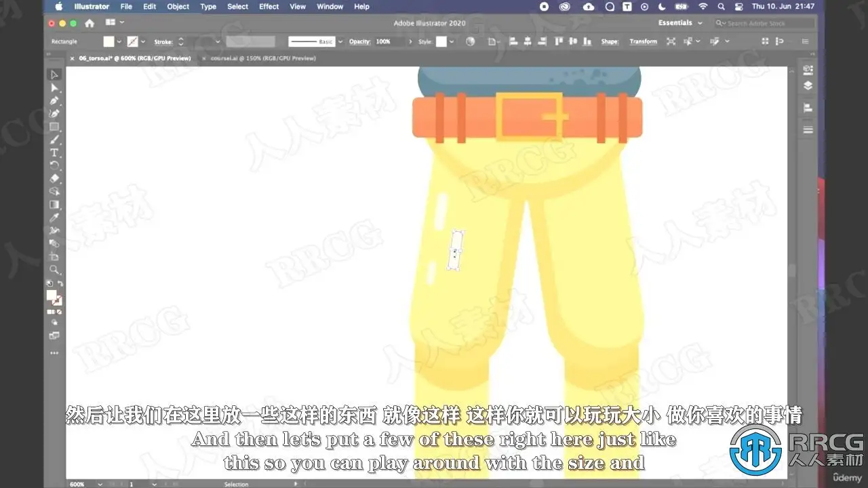Click the Shape link in the control bar

tap(610, 41)
